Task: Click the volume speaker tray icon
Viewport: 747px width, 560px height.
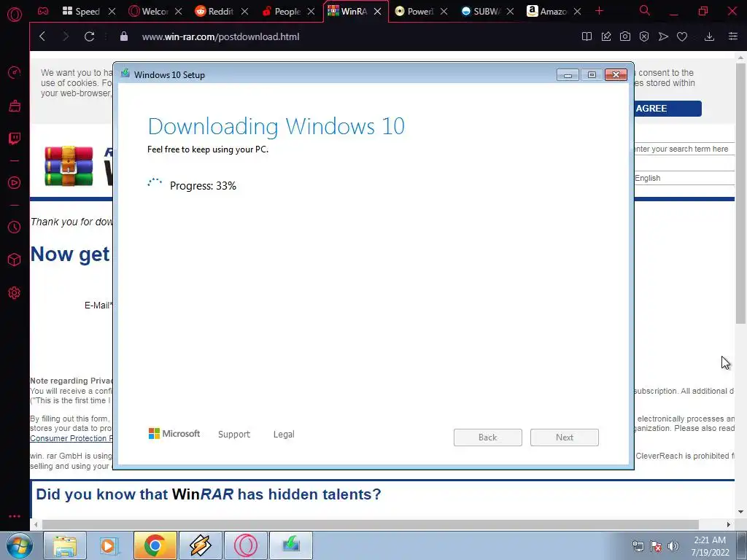Action: coord(673,546)
